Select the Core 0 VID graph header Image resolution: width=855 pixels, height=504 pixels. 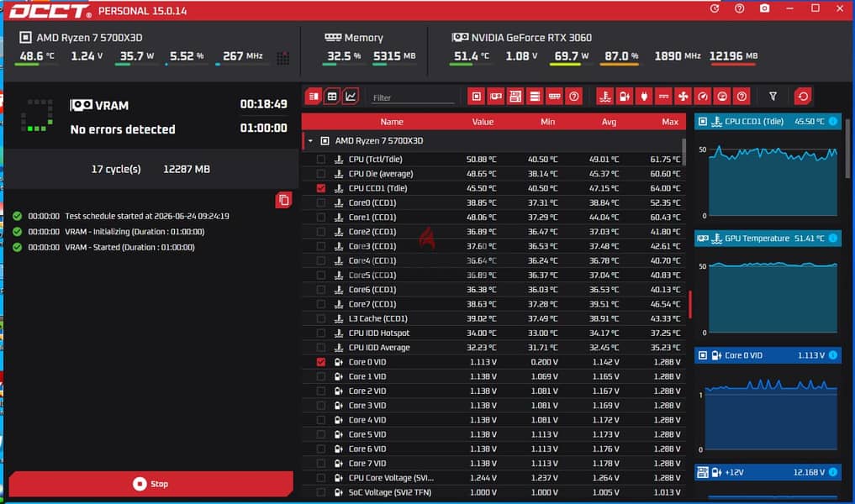(768, 355)
